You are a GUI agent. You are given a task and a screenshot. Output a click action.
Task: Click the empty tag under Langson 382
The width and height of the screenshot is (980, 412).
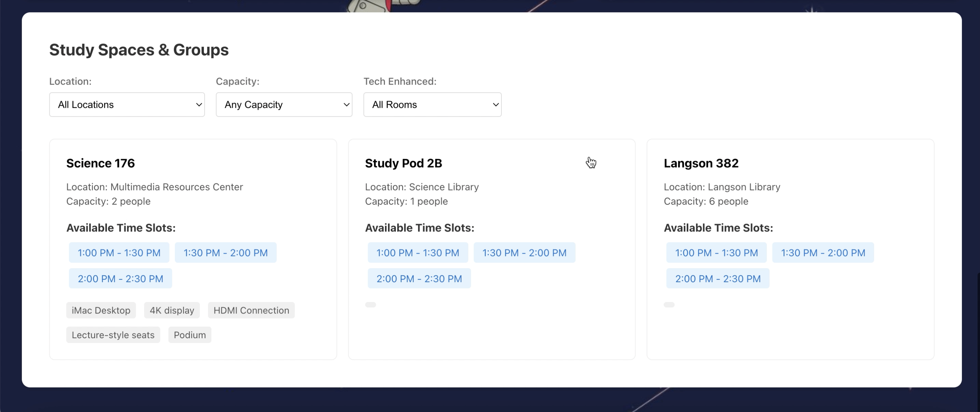[x=669, y=305]
